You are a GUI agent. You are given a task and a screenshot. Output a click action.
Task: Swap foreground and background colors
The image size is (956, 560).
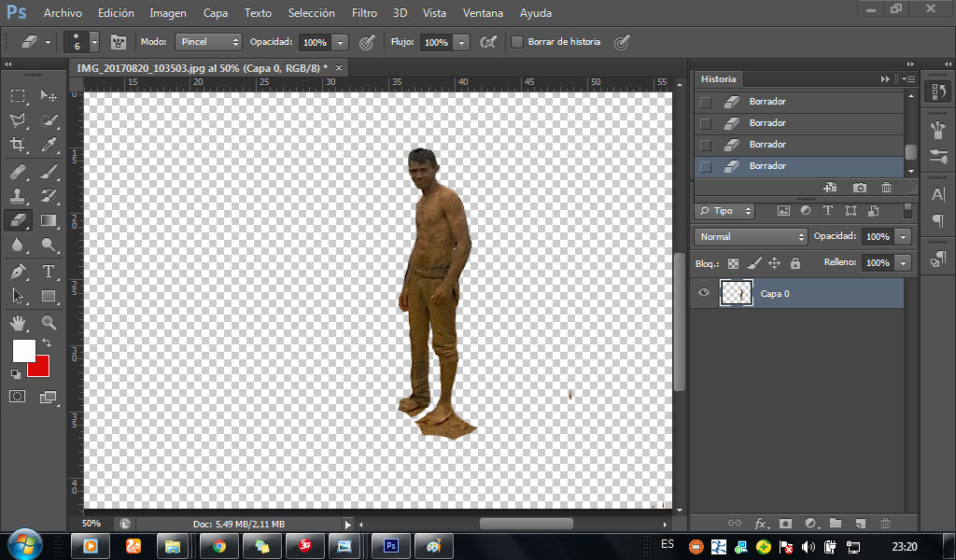pyautogui.click(x=46, y=343)
